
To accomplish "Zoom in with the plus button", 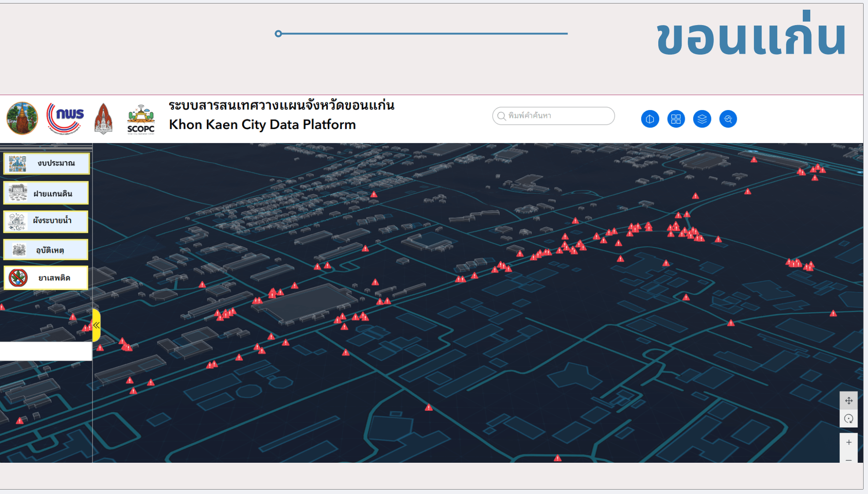I will coord(849,442).
